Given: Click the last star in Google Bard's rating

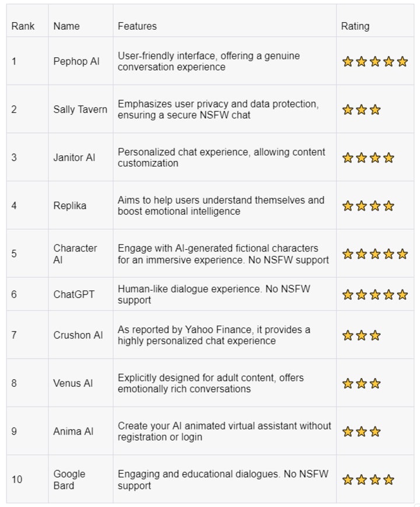Looking at the screenshot, I should tap(389, 480).
